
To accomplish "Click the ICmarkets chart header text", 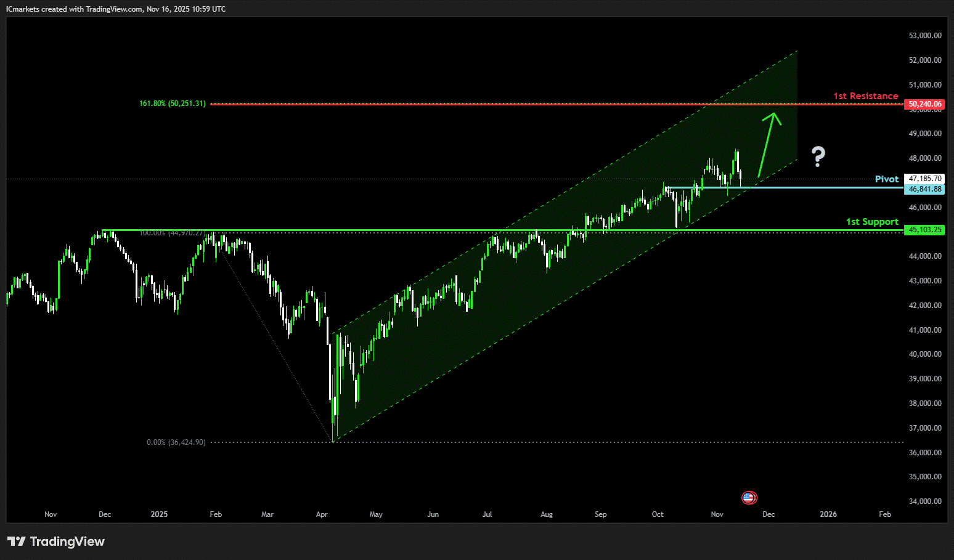I will coord(116,9).
